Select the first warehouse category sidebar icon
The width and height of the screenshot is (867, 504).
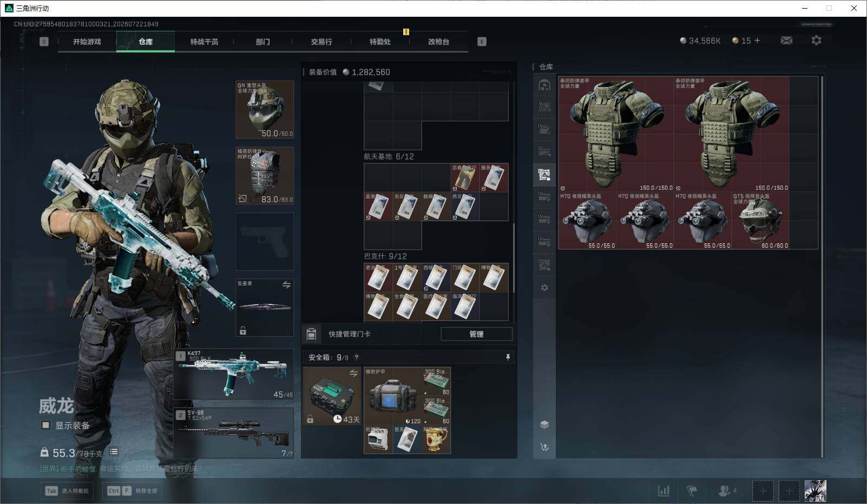click(x=544, y=85)
